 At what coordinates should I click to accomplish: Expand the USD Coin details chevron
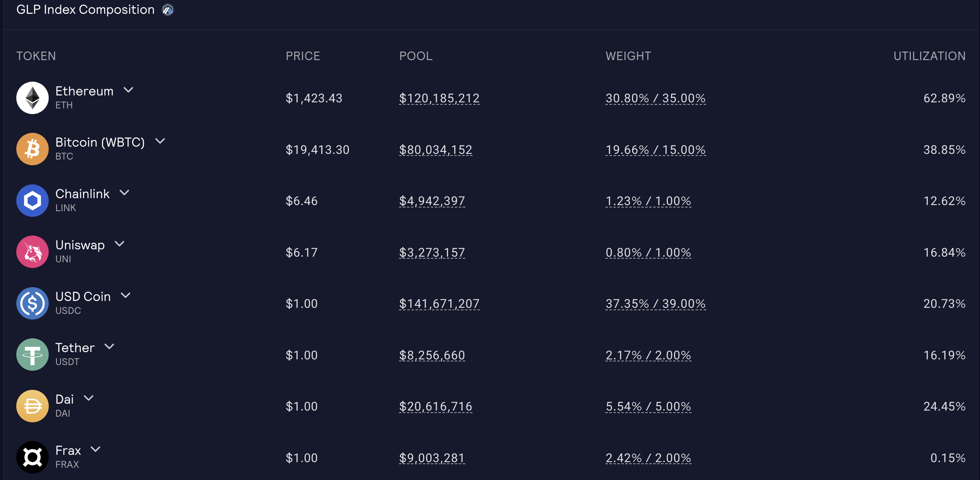point(126,296)
